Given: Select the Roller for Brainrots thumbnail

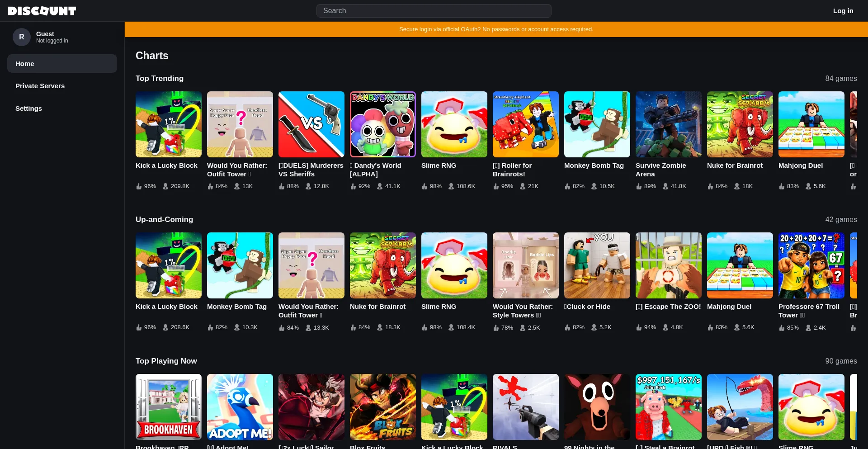Looking at the screenshot, I should point(526,124).
